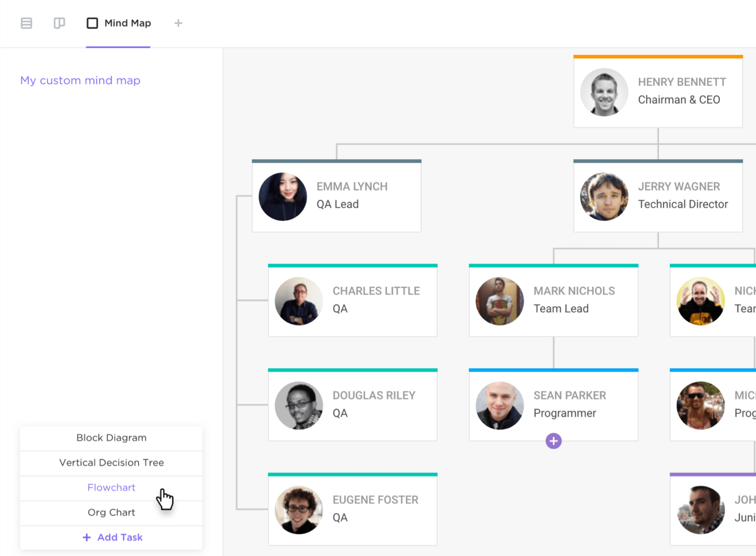Click Charles Little's QA card
Image resolution: width=756 pixels, height=556 pixels.
point(352,301)
